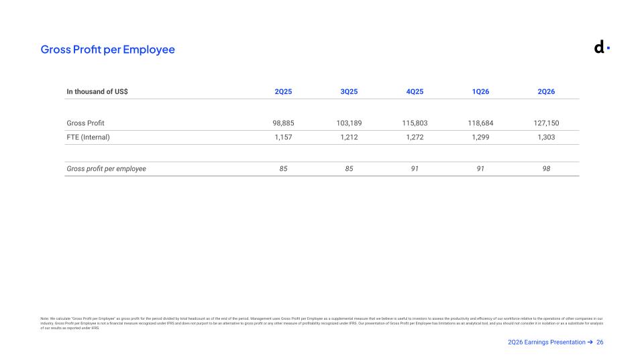Viewport: 644px width, 362px height.
Task: Select the 2Q26 column header
Action: coord(546,92)
